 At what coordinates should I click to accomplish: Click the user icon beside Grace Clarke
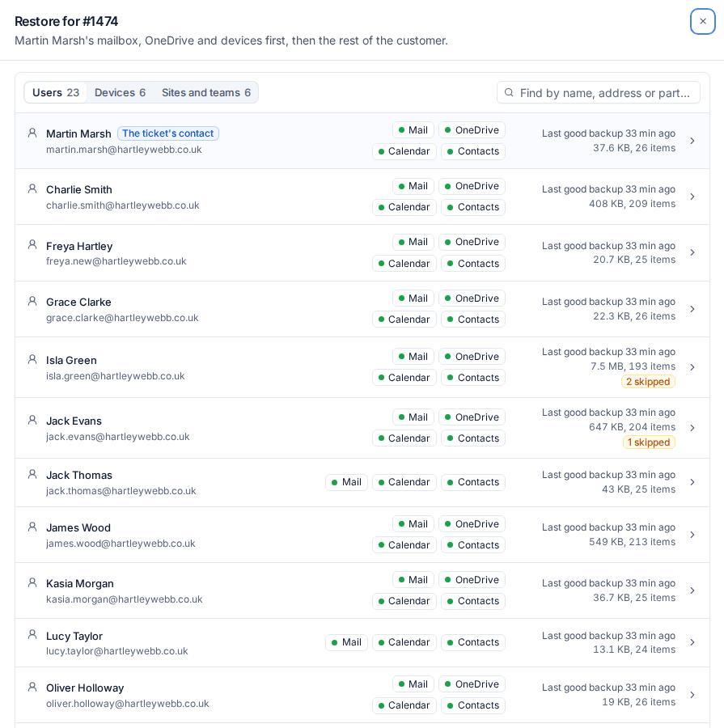tap(32, 301)
